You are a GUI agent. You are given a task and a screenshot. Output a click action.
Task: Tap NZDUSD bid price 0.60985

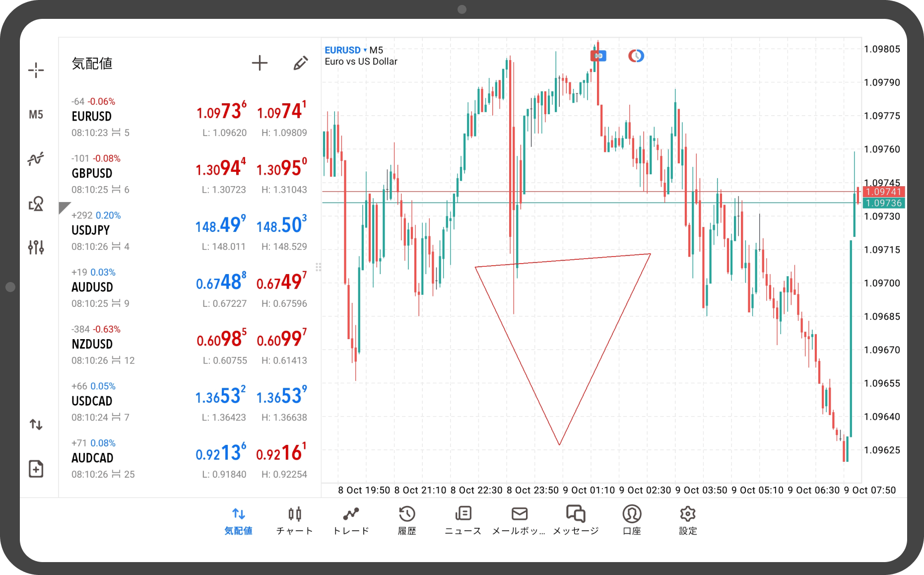(x=221, y=338)
